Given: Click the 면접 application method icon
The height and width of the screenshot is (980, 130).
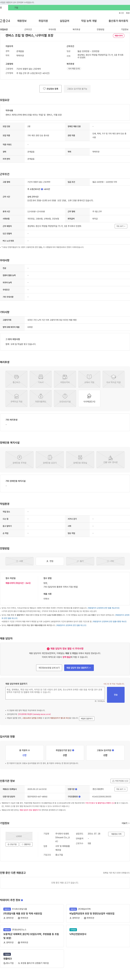Looking at the screenshot, I should [x=50, y=561].
